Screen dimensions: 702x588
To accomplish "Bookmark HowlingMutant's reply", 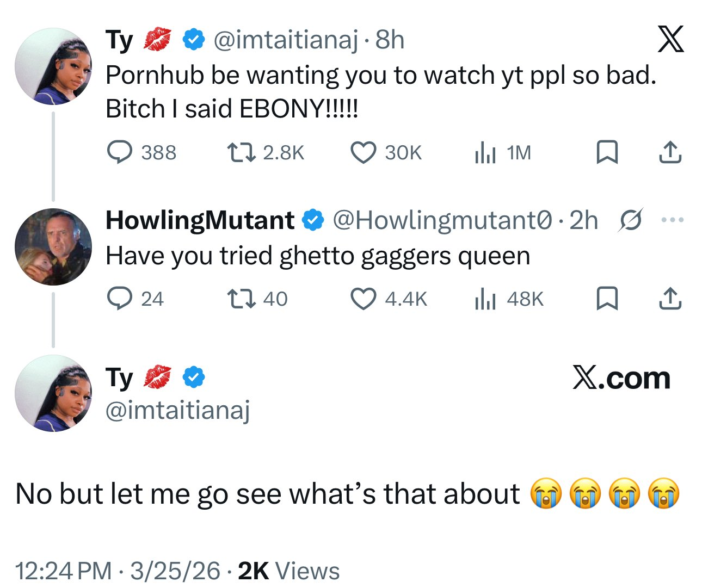I will point(607,299).
